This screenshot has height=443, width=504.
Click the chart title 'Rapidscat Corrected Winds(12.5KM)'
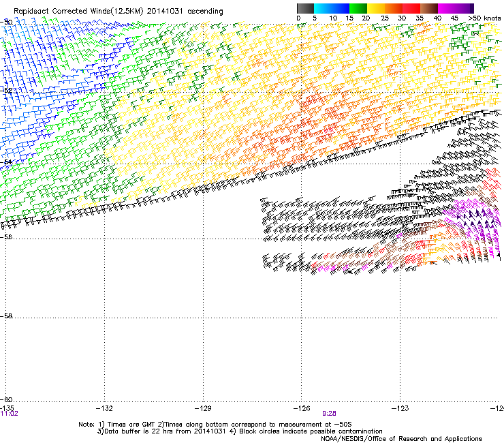coord(78,11)
